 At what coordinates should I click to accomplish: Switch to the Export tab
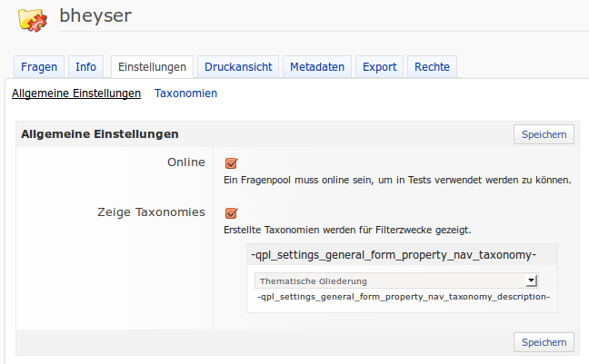click(379, 67)
